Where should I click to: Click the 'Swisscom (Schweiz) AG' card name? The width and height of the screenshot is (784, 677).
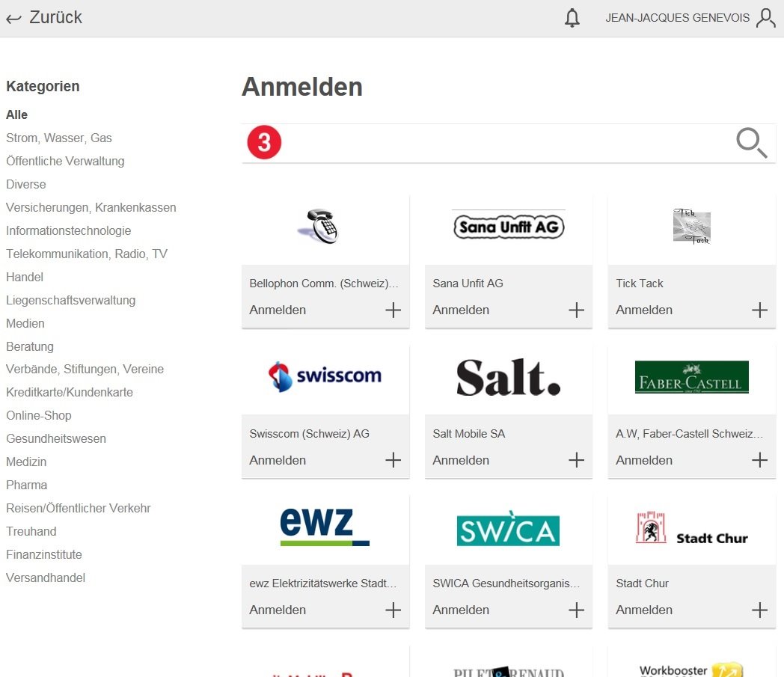click(310, 433)
